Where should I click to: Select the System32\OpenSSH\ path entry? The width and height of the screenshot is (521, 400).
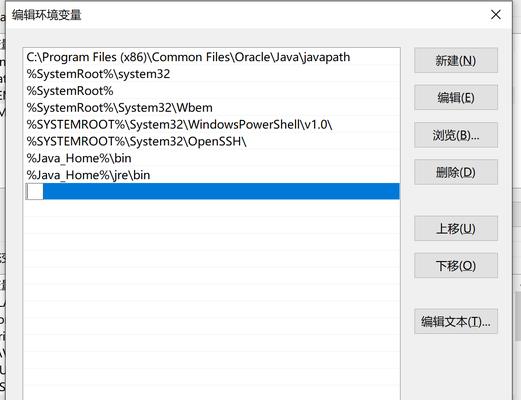click(x=212, y=141)
